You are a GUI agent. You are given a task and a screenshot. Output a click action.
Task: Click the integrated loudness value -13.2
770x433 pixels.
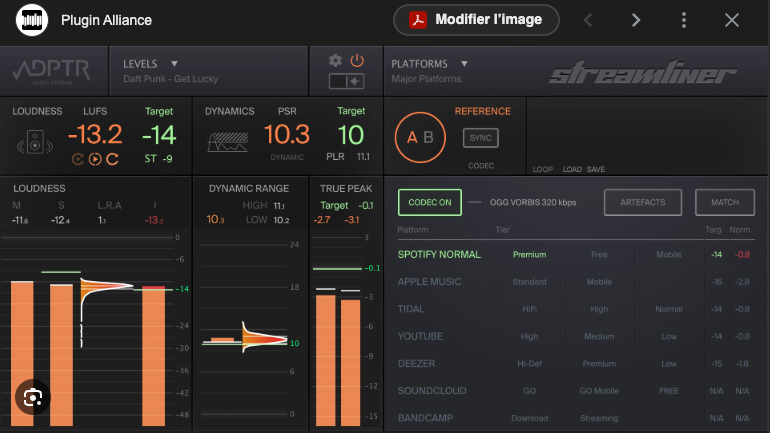click(x=154, y=220)
